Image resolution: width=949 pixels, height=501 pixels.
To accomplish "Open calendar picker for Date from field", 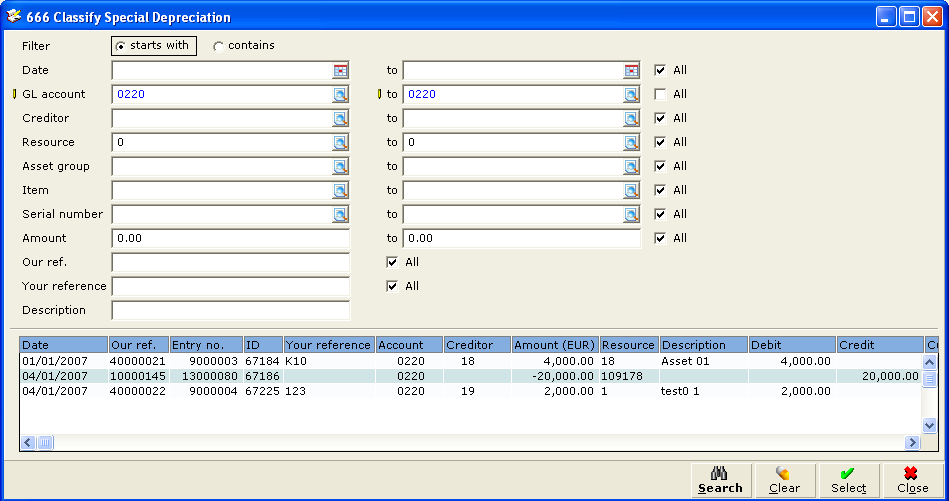I will pos(341,71).
